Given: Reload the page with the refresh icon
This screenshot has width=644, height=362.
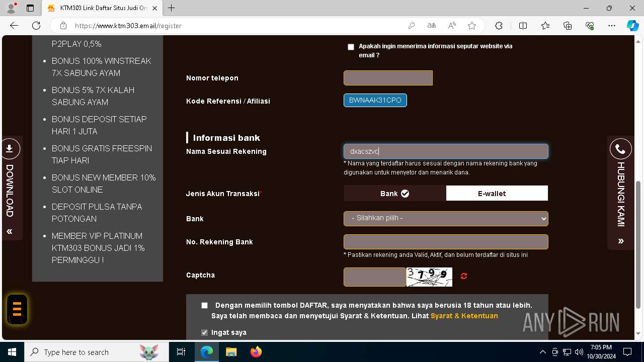Looking at the screenshot, I should click(x=36, y=26).
